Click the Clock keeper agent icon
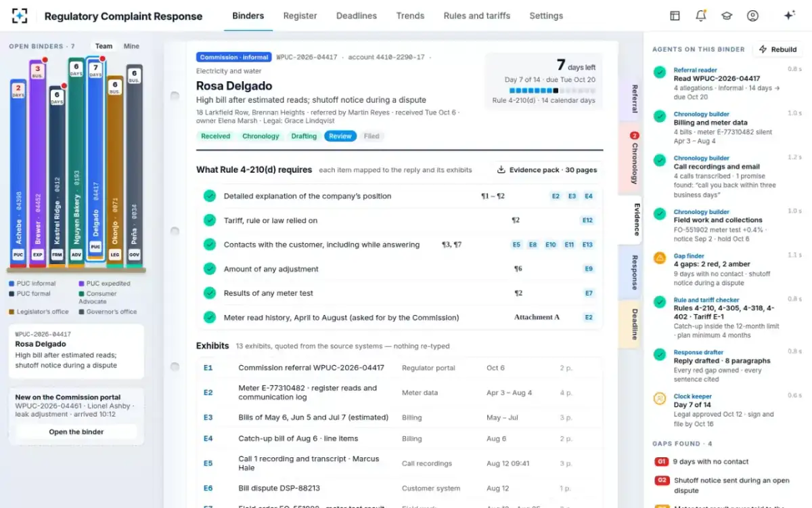This screenshot has height=508, width=812. coord(660,398)
